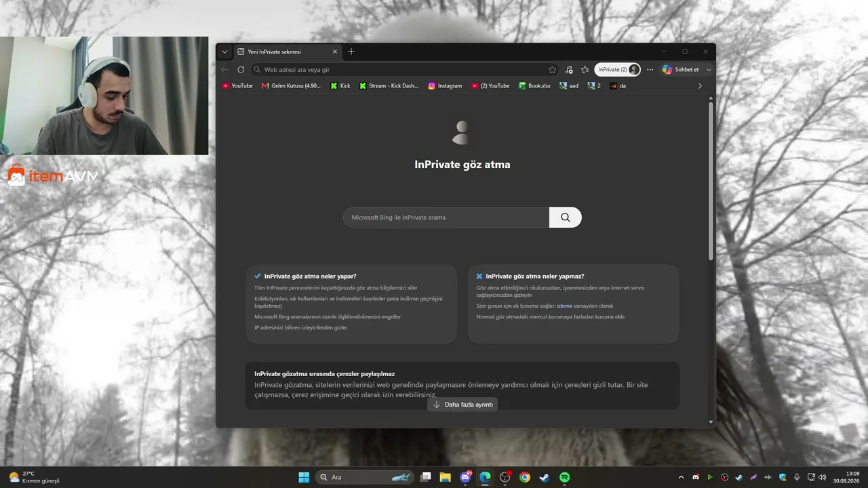Screen dimensions: 868x488
Task: Open the izleme link
Action: coord(564,306)
